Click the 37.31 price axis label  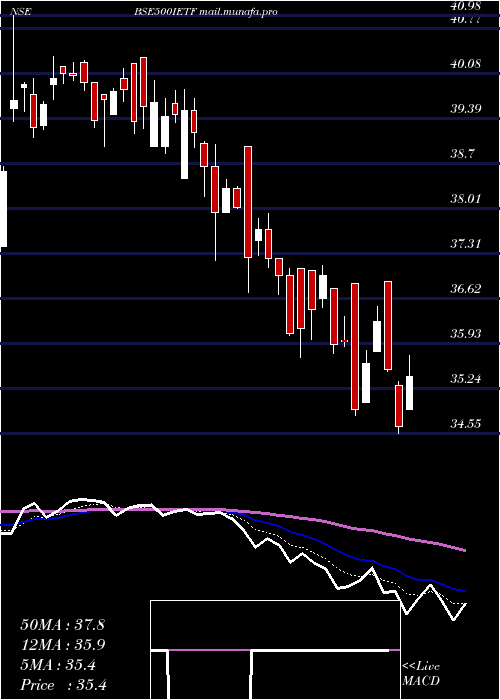(x=466, y=244)
